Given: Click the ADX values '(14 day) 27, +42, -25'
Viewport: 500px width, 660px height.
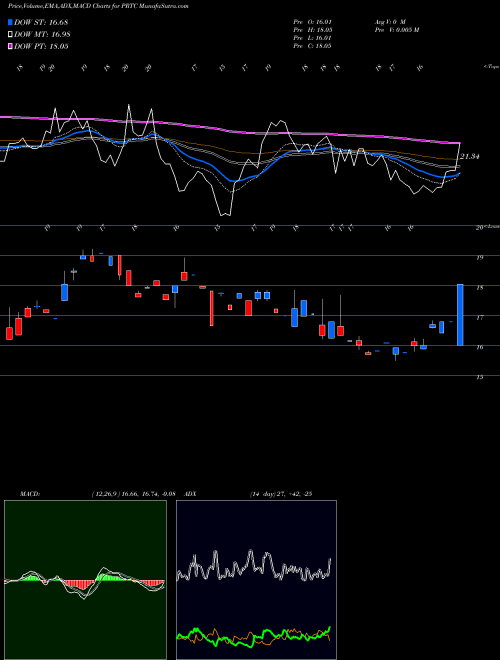Looking at the screenshot, I should pos(280,494).
